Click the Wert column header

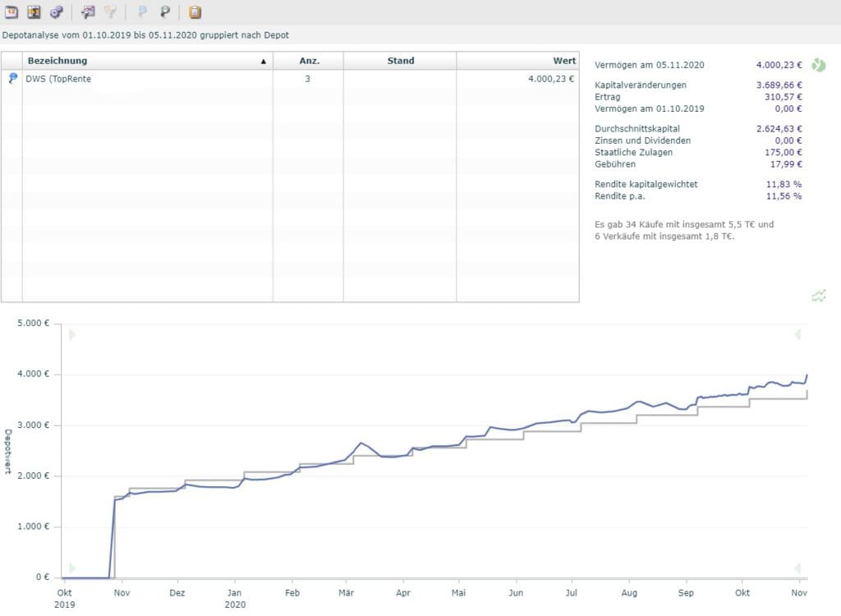tap(517, 61)
